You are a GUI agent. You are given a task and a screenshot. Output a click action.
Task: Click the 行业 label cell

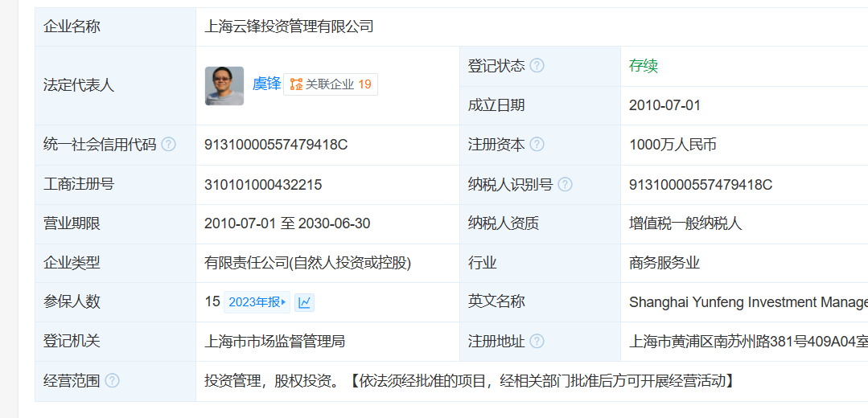pos(540,263)
